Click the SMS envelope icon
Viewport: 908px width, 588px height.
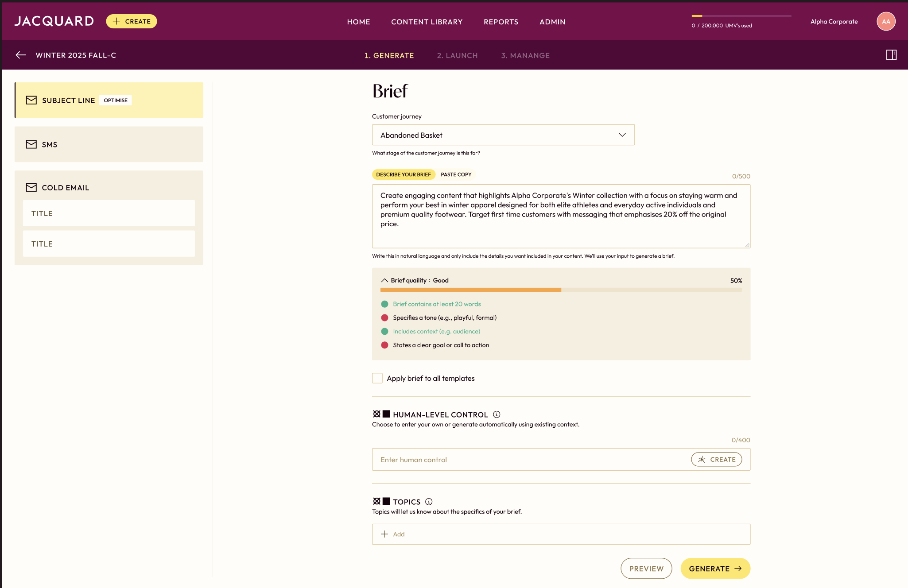coord(31,144)
